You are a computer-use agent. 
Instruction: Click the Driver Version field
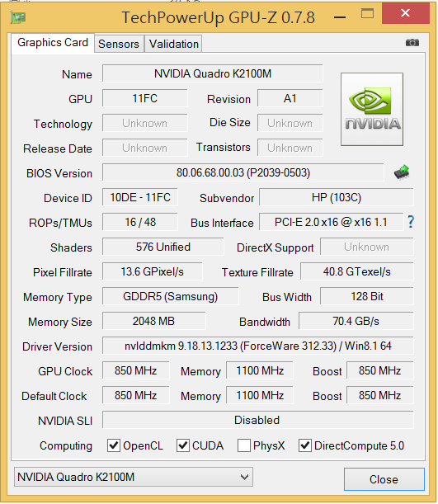(x=257, y=346)
